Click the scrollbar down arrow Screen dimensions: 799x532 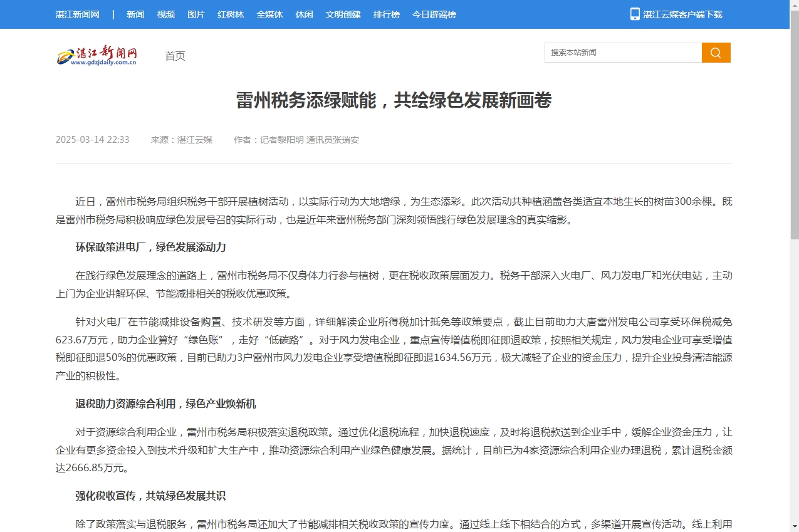(794, 526)
